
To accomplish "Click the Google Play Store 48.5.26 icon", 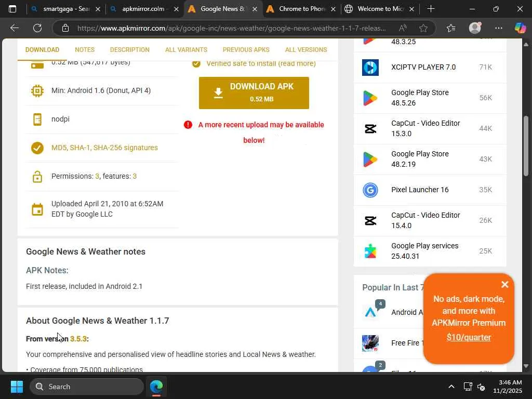I will point(370,98).
